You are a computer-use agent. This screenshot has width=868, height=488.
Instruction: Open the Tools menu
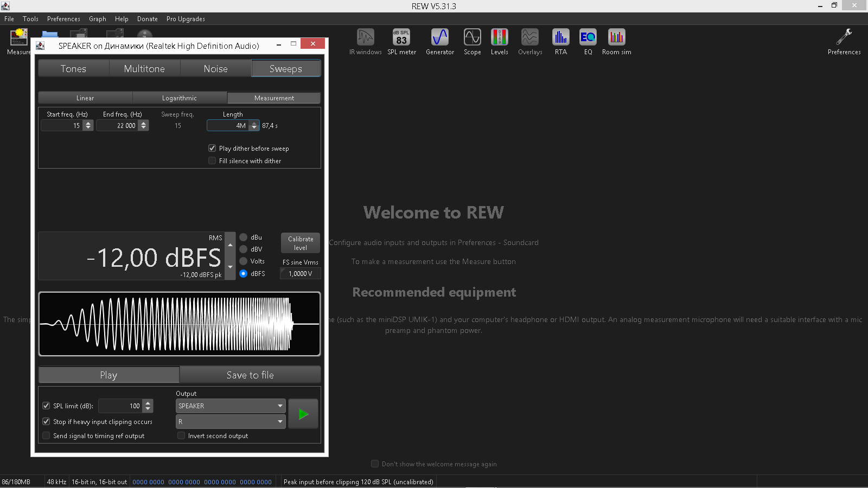[x=30, y=19]
